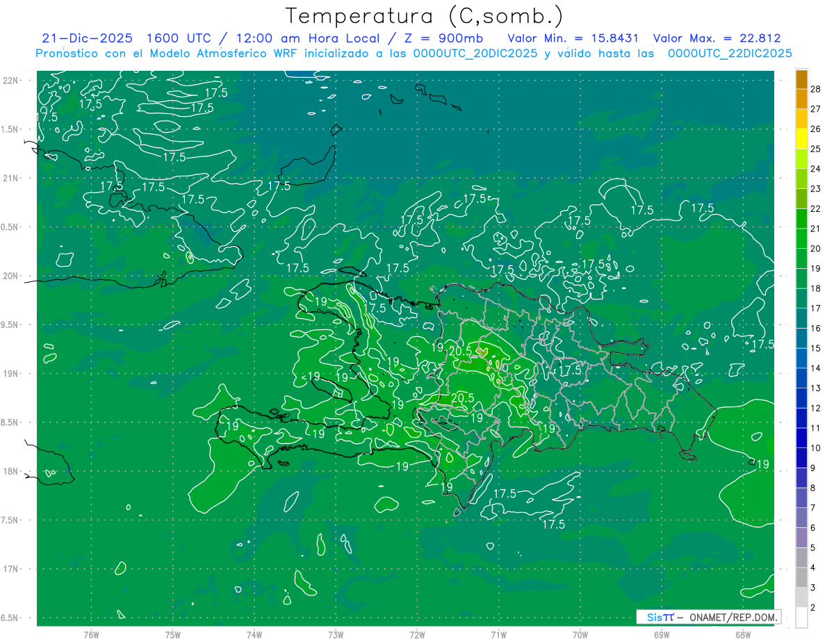Click the "<19" contour label over Haiti
The height and width of the screenshot is (644, 834).
click(x=312, y=376)
